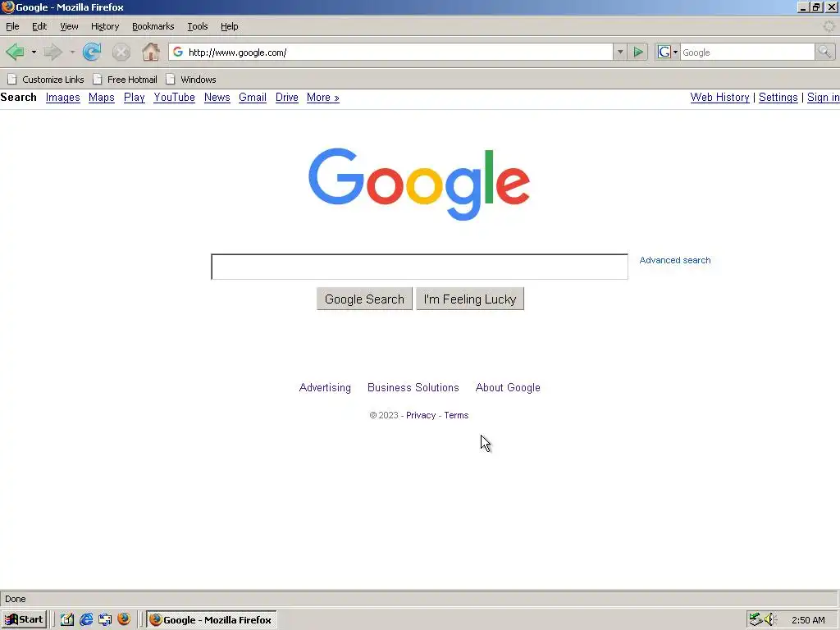Click the Firefox throbber activity icon
Screen dimensions: 840x630
click(x=829, y=26)
